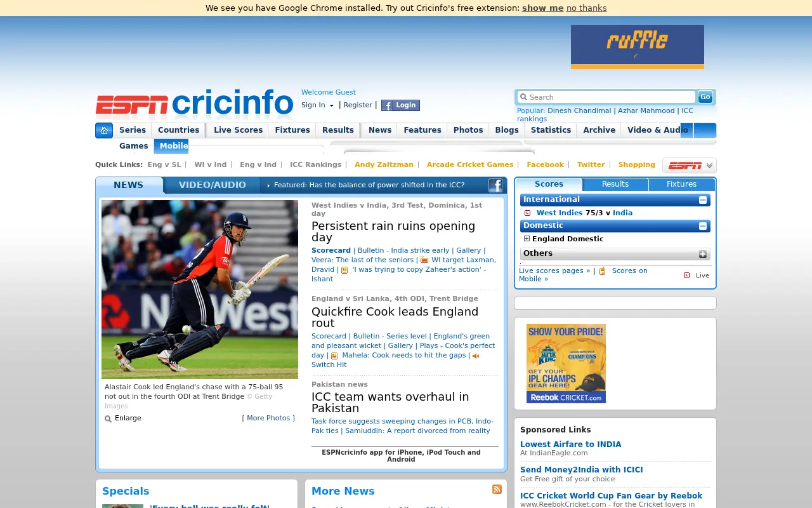Image resolution: width=812 pixels, height=508 pixels.
Task: Open the Fixtures menu
Action: click(292, 130)
